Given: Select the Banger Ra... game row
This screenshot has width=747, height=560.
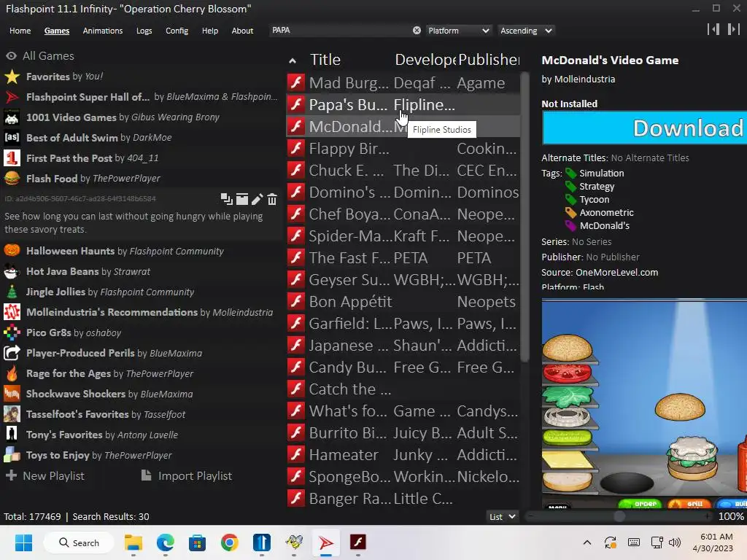Looking at the screenshot, I should pyautogui.click(x=403, y=499).
